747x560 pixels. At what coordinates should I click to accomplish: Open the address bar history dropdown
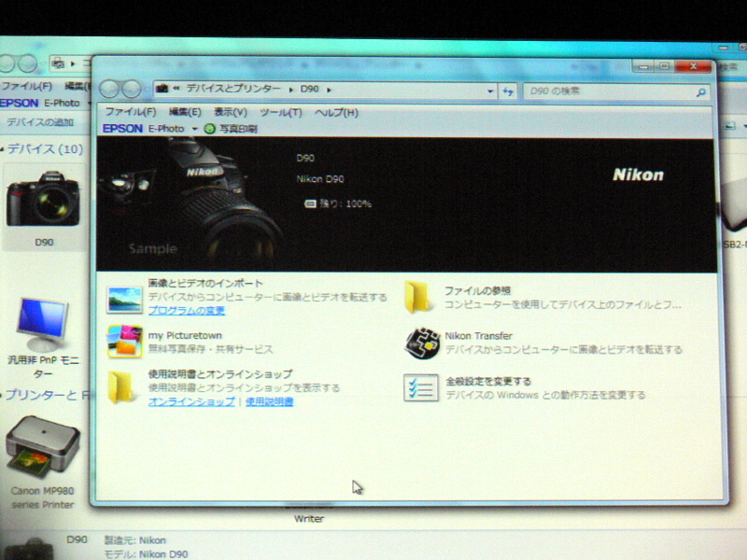[x=491, y=91]
